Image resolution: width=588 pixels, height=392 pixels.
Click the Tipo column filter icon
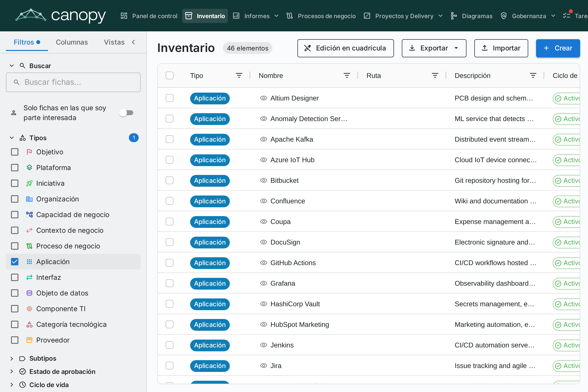(239, 75)
